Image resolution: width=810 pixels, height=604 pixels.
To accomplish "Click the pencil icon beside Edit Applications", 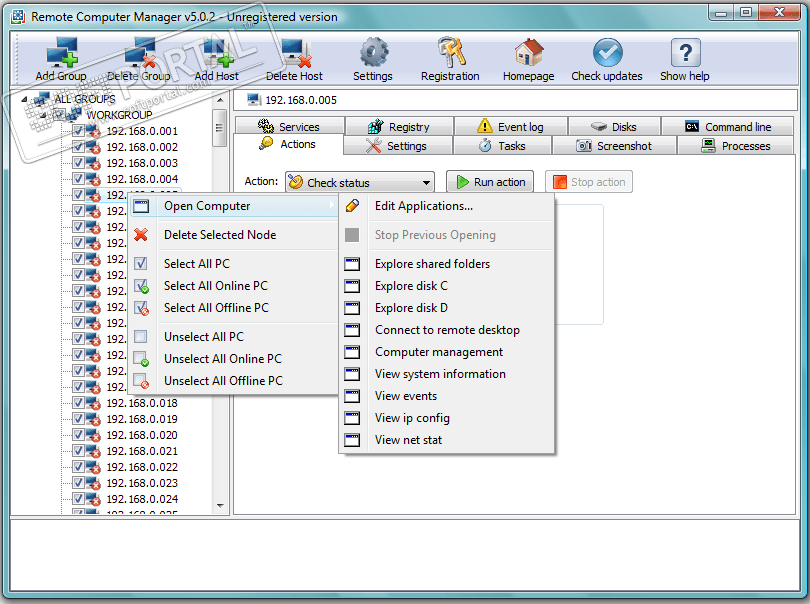I will point(352,206).
